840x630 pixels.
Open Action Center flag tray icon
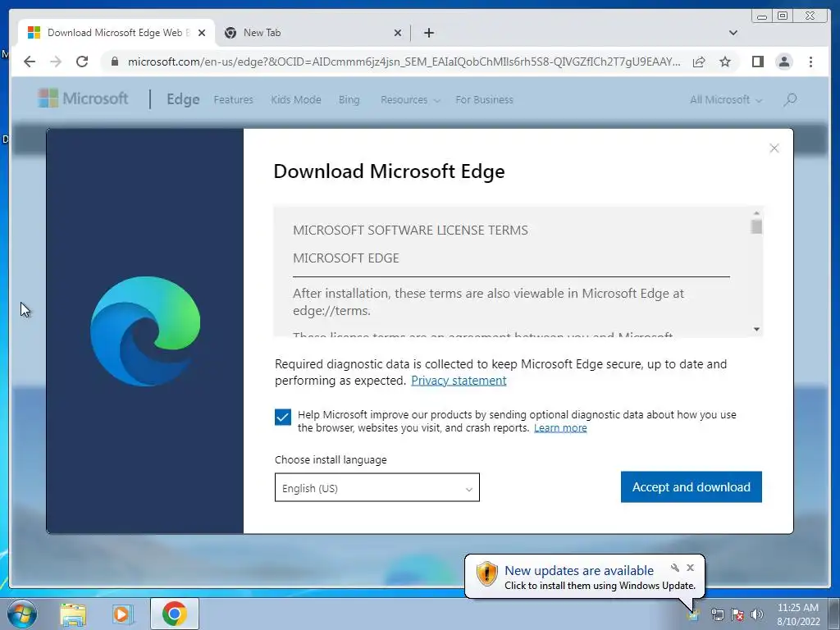point(737,615)
